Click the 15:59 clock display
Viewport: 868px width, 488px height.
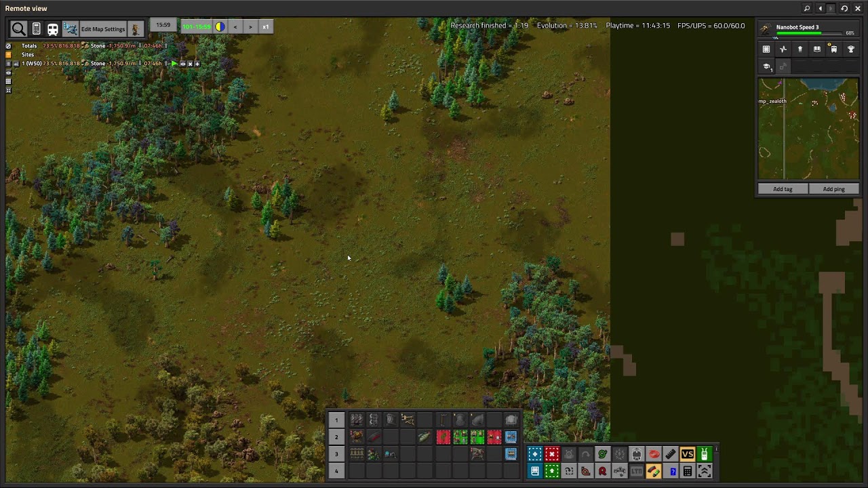(163, 26)
